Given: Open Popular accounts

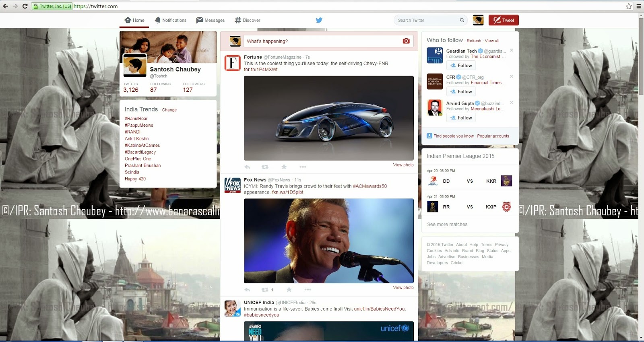Looking at the screenshot, I should [493, 136].
